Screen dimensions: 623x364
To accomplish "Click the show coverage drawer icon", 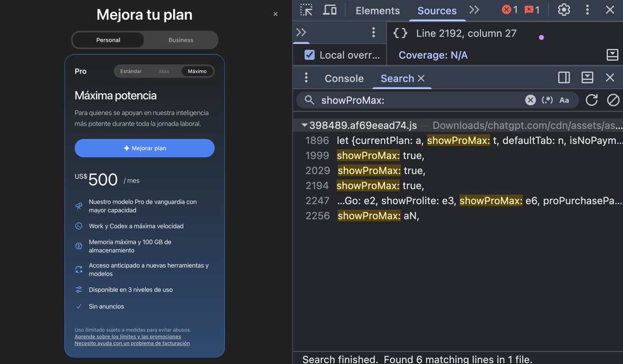I will pos(612,55).
